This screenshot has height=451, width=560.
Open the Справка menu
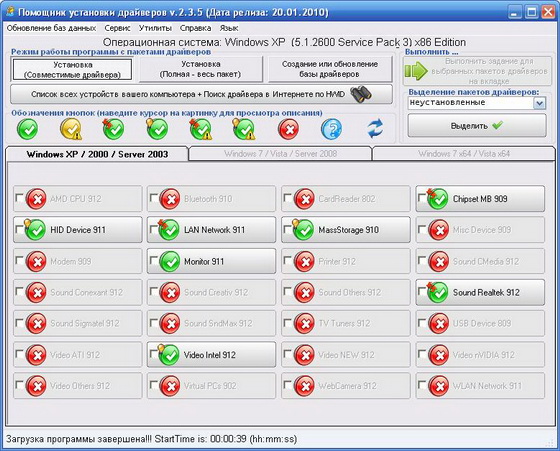tap(195, 28)
